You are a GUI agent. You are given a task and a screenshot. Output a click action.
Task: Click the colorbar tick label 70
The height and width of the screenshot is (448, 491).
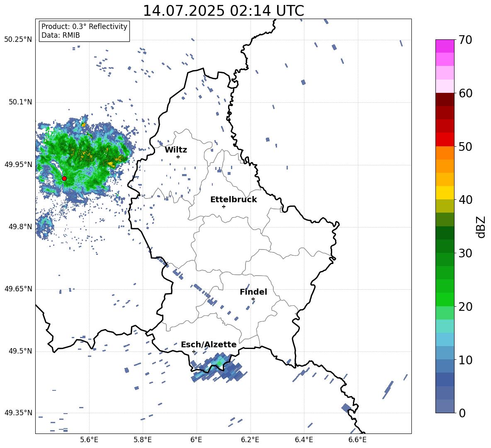(465, 40)
